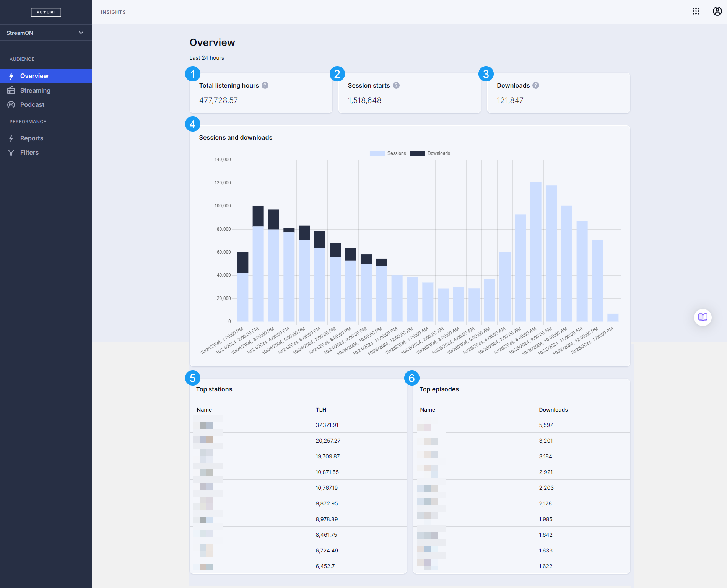Click the help icon beside Total listening hours

tap(265, 85)
